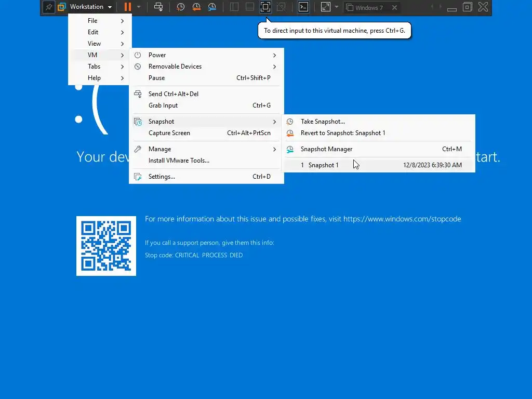This screenshot has width=532, height=399.
Task: Click the Send Ctrl+Alt+Del menu icon
Action: tap(138, 94)
